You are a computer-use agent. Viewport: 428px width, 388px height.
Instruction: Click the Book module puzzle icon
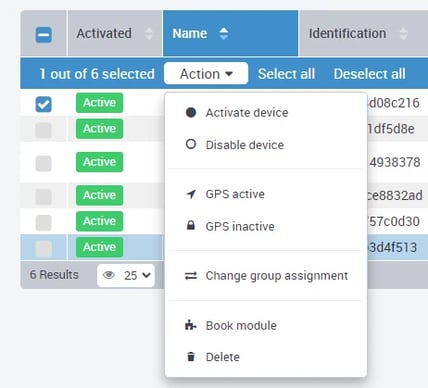pyautogui.click(x=191, y=325)
